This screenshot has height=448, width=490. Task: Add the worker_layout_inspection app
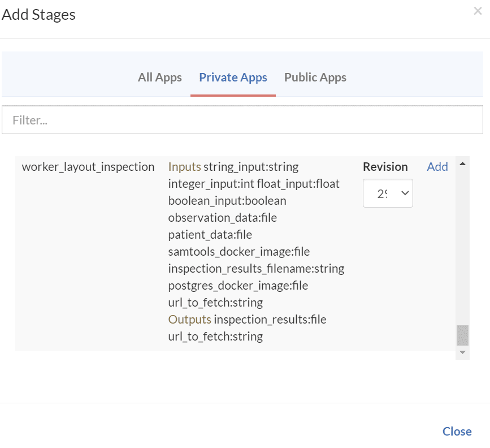(x=437, y=167)
